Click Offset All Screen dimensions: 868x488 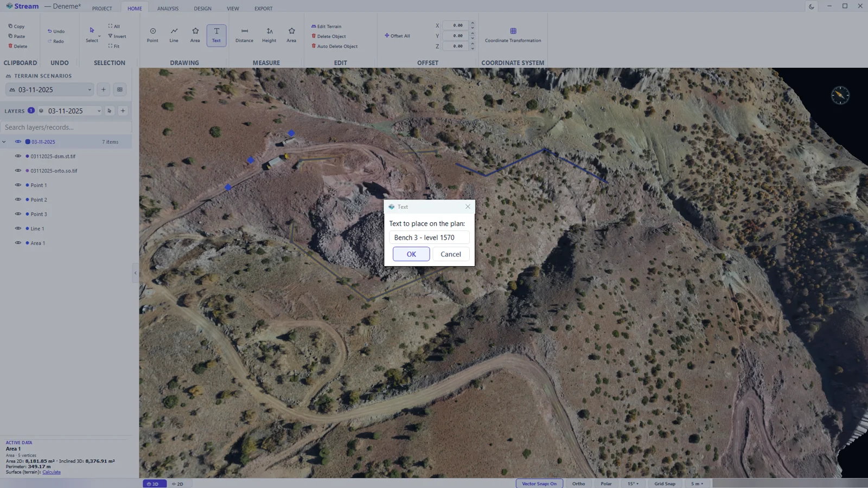(x=397, y=36)
